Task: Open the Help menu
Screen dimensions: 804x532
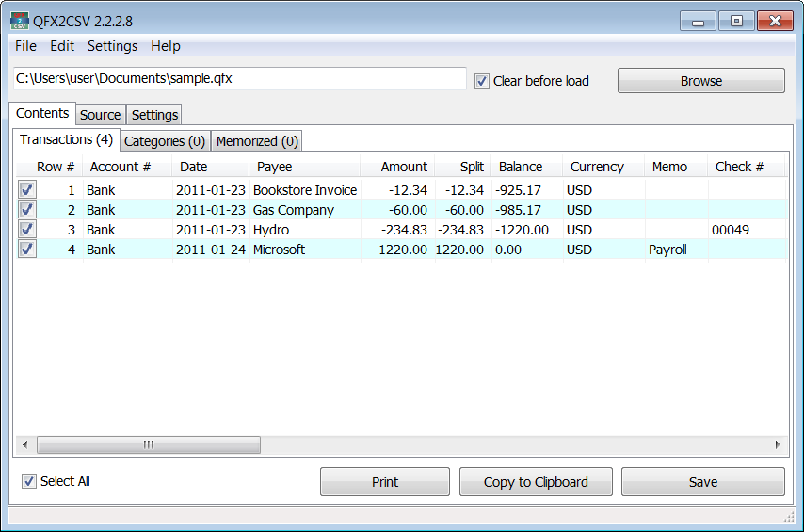Action: 165,46
